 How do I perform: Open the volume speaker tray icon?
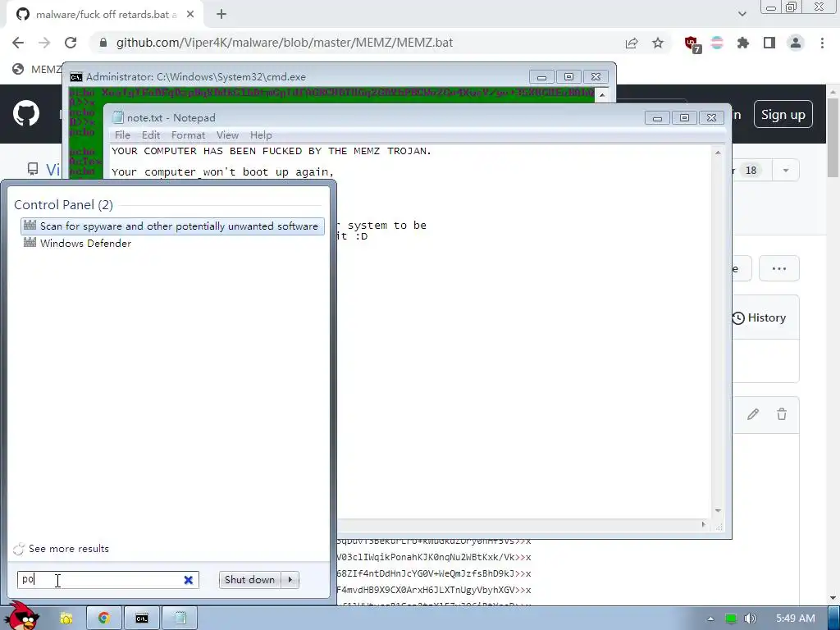tap(751, 619)
